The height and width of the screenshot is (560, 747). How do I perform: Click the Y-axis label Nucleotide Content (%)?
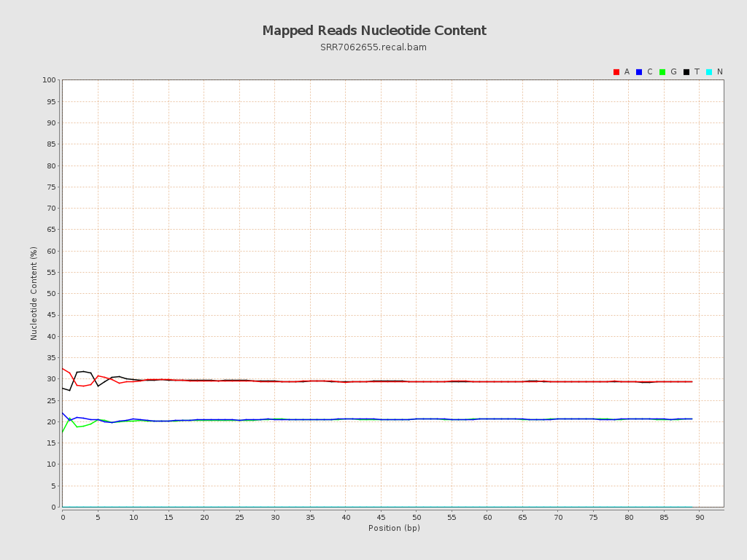[34, 293]
